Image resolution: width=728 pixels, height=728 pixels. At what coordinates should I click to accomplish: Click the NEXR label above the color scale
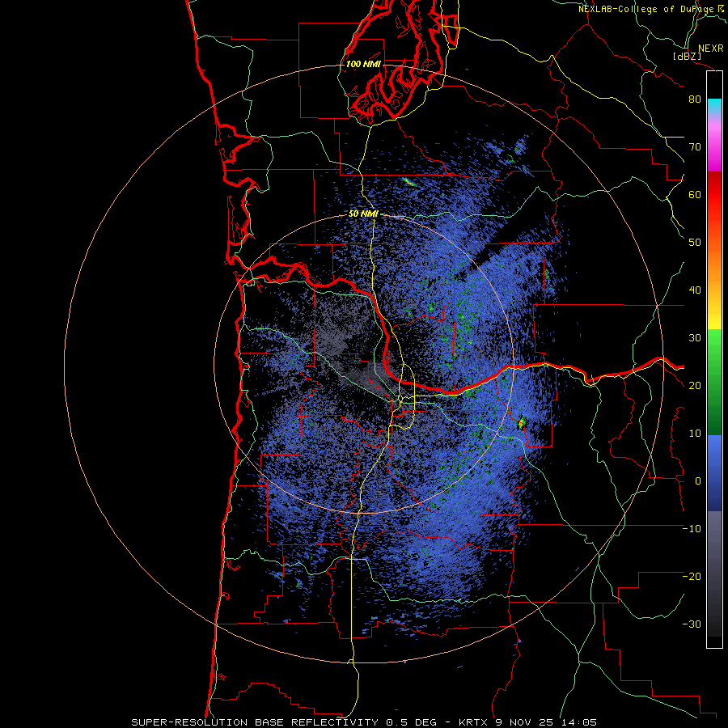click(710, 49)
